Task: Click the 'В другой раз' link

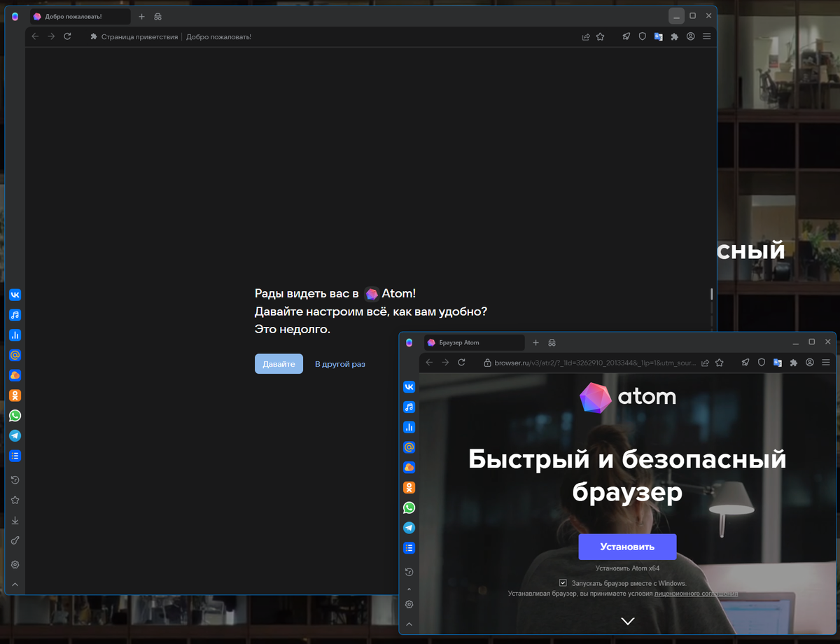Action: [340, 364]
